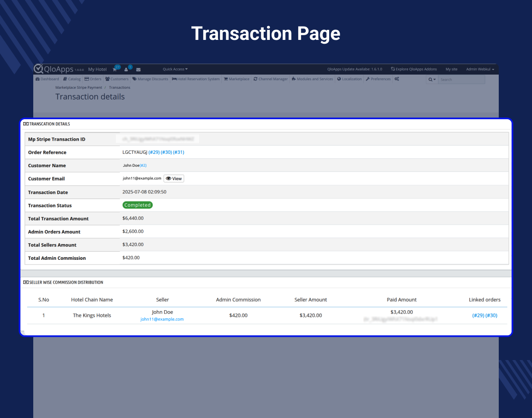Expand the Quick Access dropdown

[x=175, y=69]
